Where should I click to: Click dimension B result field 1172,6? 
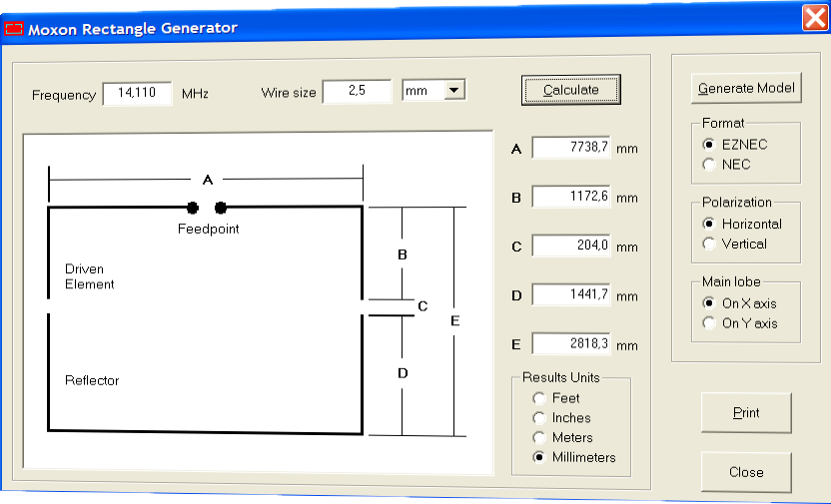pos(571,197)
